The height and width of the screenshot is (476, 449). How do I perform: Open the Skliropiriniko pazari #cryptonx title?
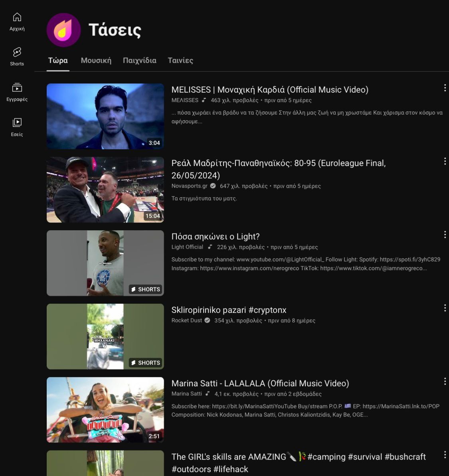229,310
